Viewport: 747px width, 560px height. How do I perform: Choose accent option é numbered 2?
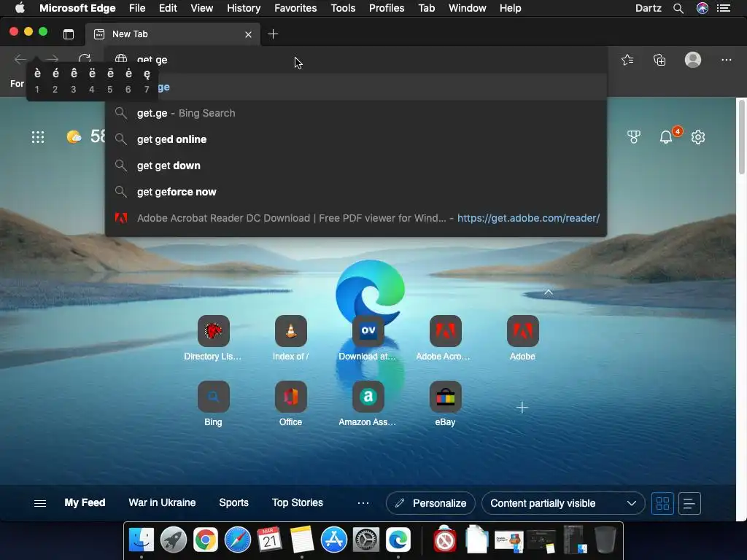tap(55, 80)
